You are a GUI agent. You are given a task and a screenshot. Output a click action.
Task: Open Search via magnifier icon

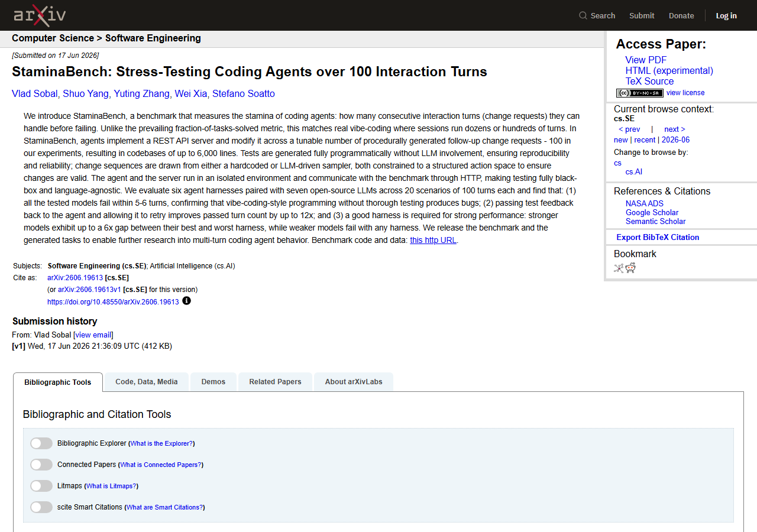pyautogui.click(x=583, y=16)
